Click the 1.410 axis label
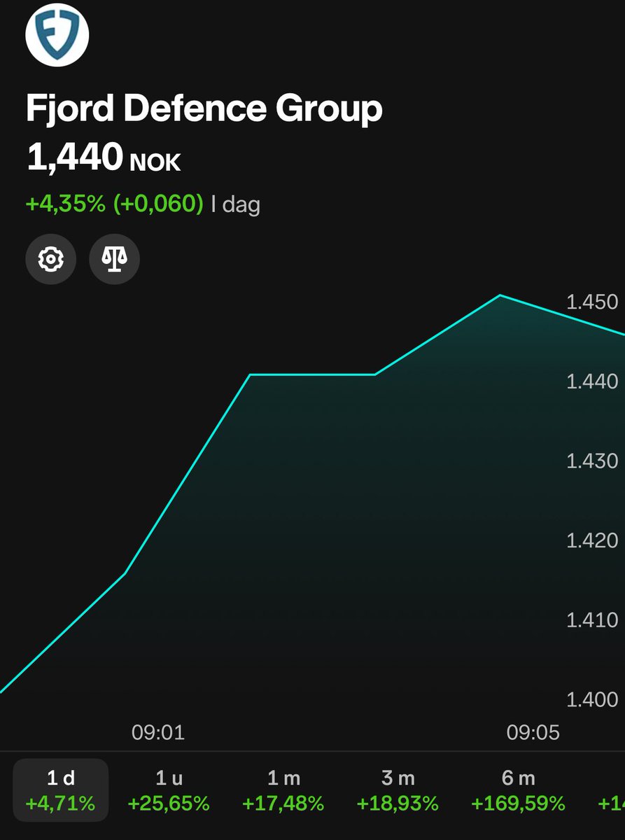 coord(592,619)
